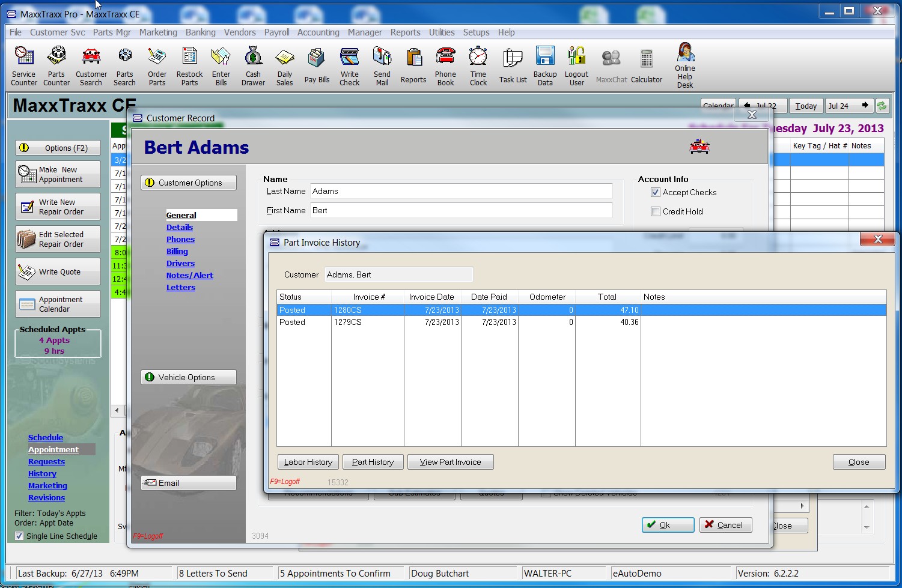Open the Parts Counter tool
This screenshot has width=902, height=588.
[56, 66]
